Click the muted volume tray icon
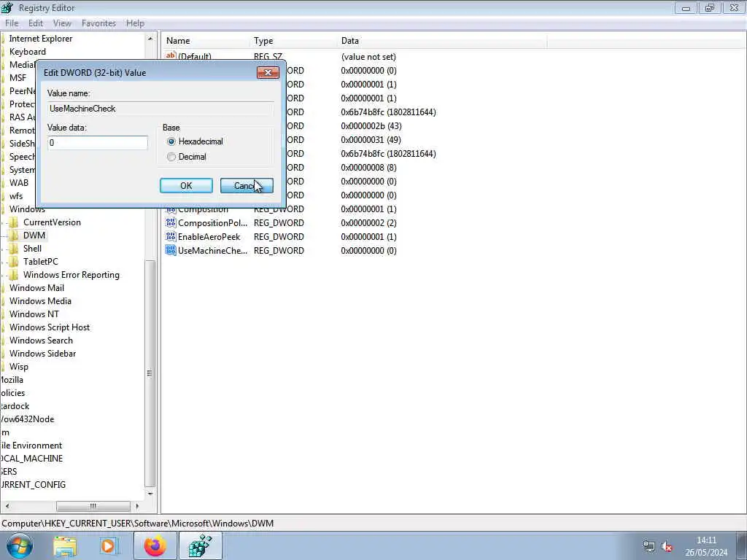The width and height of the screenshot is (747, 560). click(667, 546)
